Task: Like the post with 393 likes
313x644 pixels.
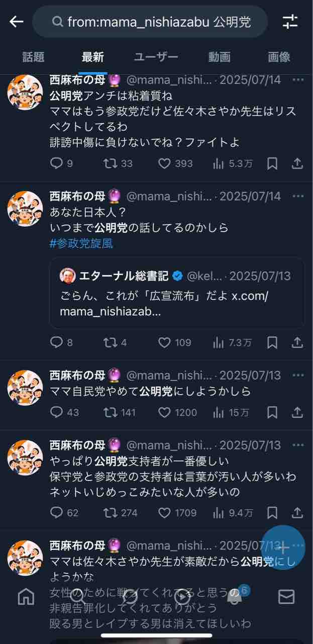Action: point(164,164)
